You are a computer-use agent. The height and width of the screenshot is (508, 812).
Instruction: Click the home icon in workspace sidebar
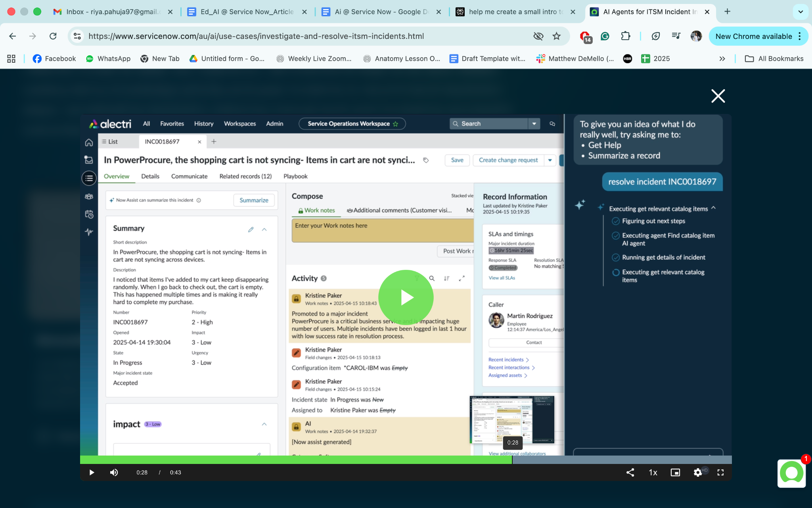(x=89, y=142)
